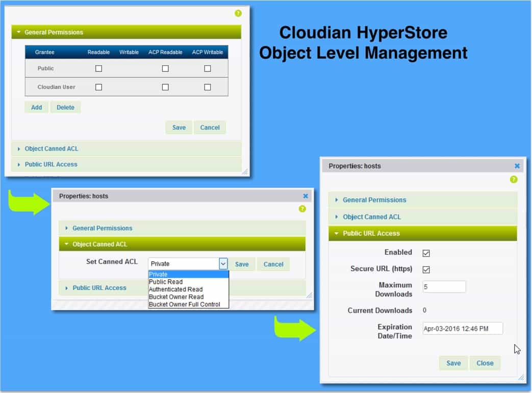This screenshot has width=532, height=393.
Task: Cancel the canned ACL selection
Action: [273, 264]
